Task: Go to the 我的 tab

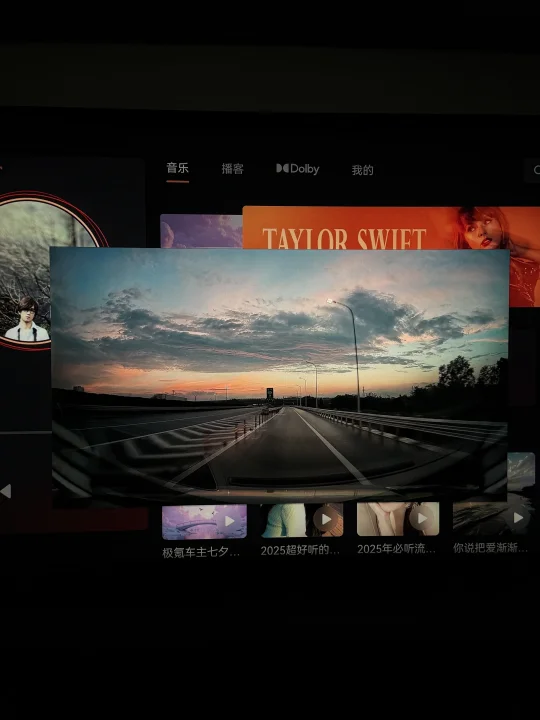Action: point(362,170)
